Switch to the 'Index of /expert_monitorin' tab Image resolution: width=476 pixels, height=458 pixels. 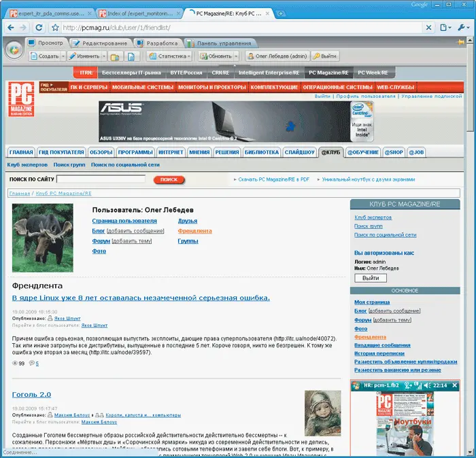pos(140,14)
